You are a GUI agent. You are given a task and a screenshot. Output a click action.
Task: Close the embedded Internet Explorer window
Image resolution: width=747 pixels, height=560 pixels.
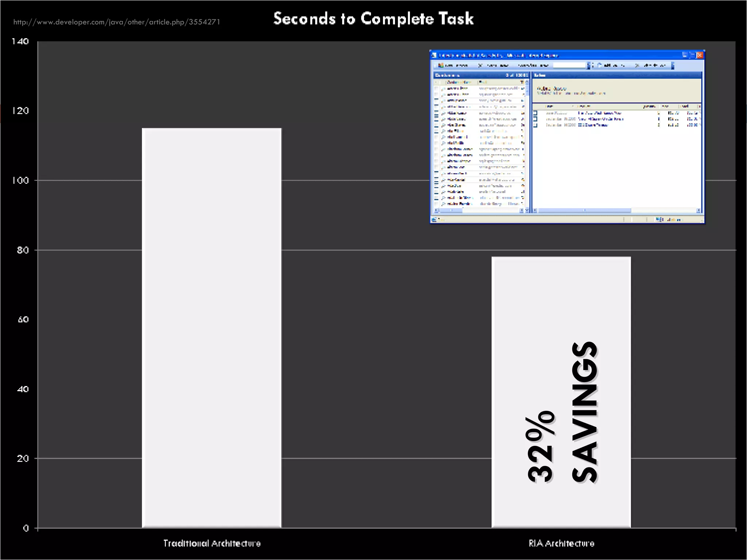click(699, 55)
